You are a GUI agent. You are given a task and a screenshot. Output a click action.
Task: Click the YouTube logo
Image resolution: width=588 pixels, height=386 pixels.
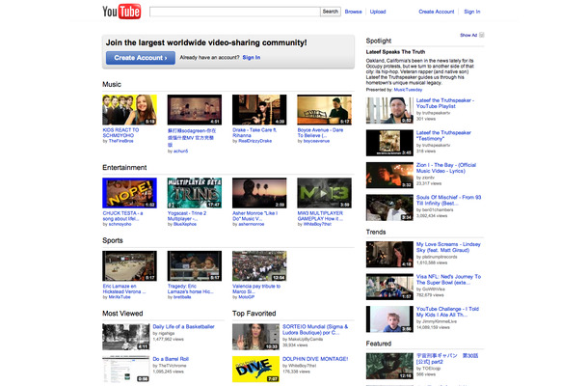click(121, 12)
